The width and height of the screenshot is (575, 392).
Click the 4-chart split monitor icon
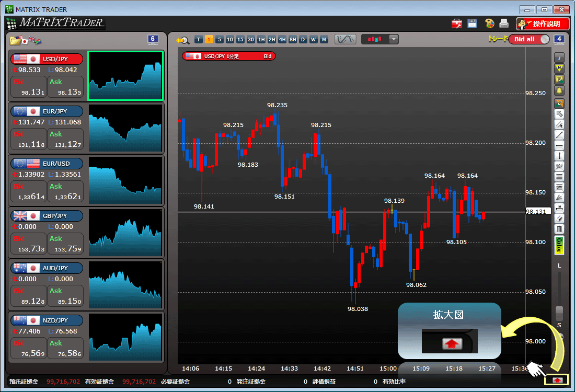tap(559, 39)
